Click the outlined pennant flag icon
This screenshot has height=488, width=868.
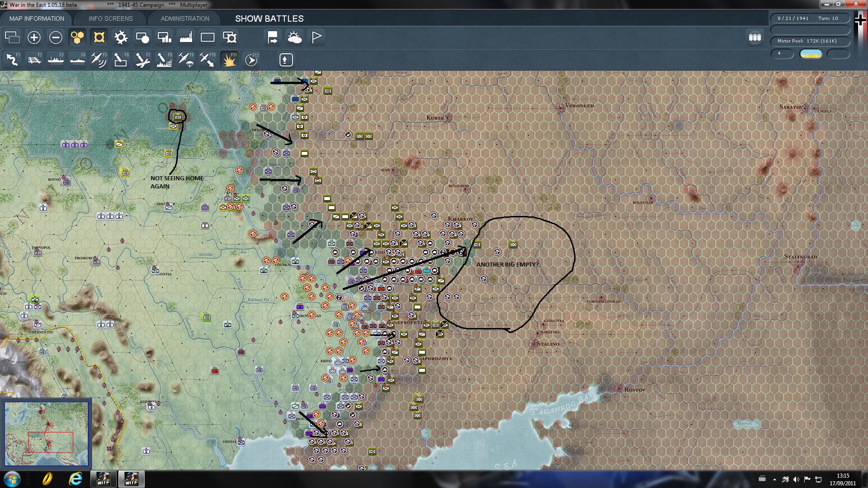tap(316, 37)
